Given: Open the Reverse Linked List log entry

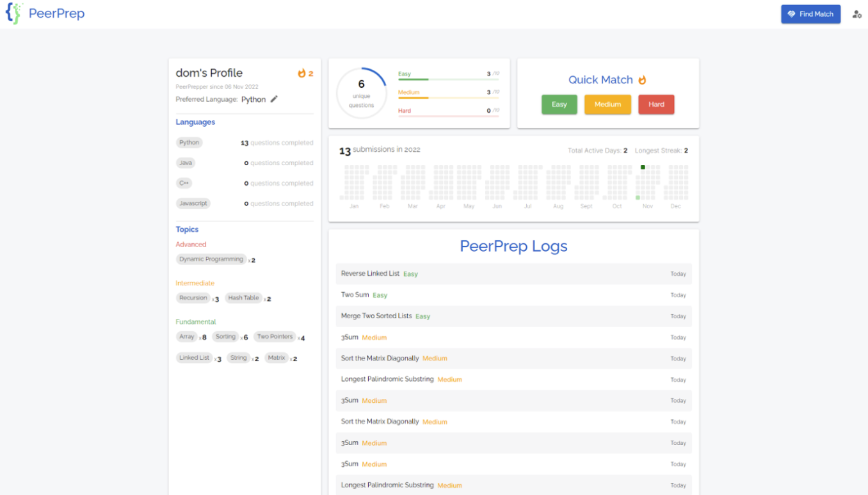Looking at the screenshot, I should click(x=513, y=274).
